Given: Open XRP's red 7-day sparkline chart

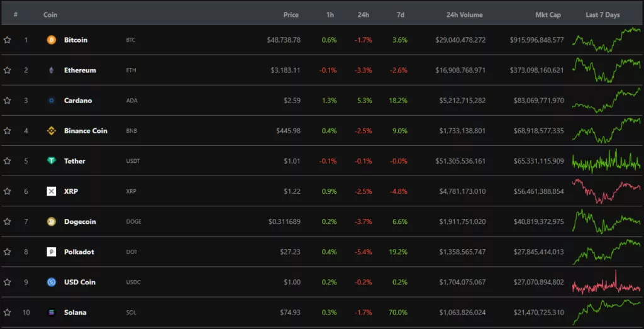Looking at the screenshot, I should tap(606, 191).
